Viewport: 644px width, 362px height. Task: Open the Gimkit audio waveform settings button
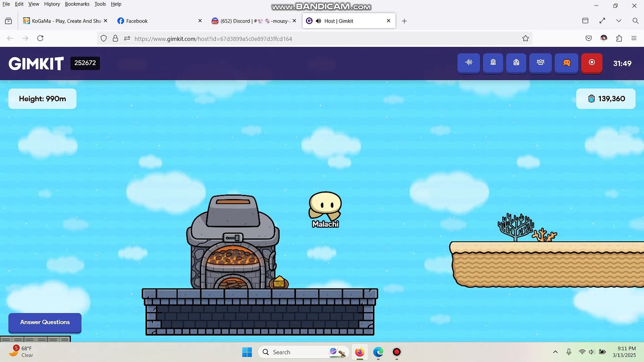(x=469, y=63)
